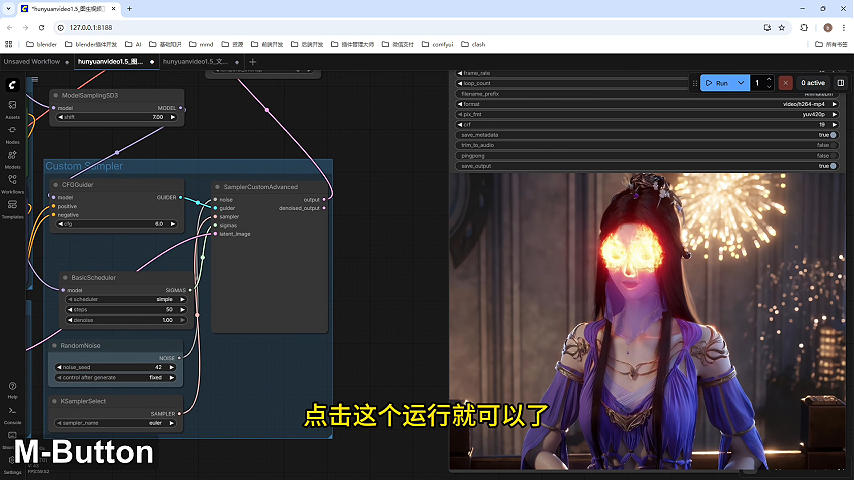Switch to Unsaved Workflow tab

(32, 62)
